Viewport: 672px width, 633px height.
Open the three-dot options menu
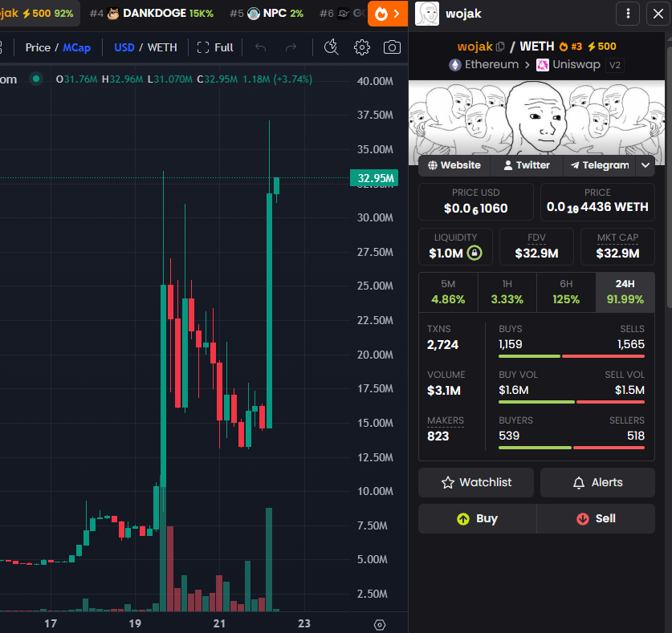coord(628,14)
